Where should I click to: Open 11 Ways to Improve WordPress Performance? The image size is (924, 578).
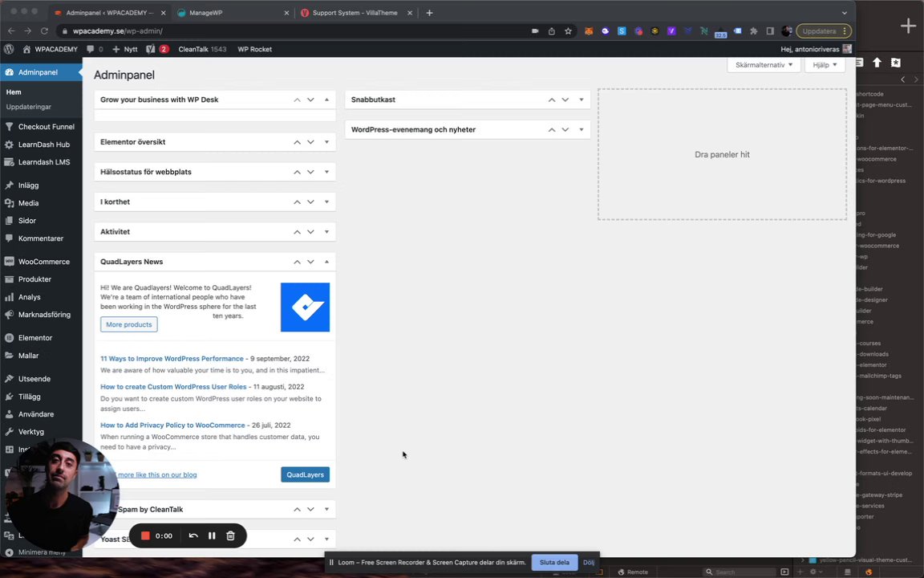click(x=172, y=359)
